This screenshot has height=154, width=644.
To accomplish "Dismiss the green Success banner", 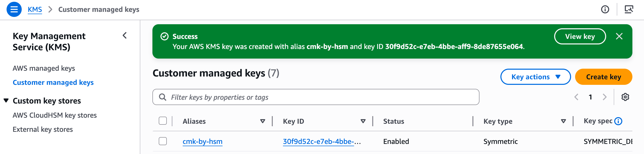I will (619, 36).
